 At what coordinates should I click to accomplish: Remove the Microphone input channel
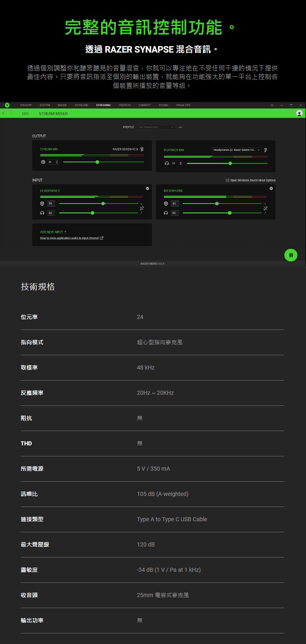click(x=271, y=188)
